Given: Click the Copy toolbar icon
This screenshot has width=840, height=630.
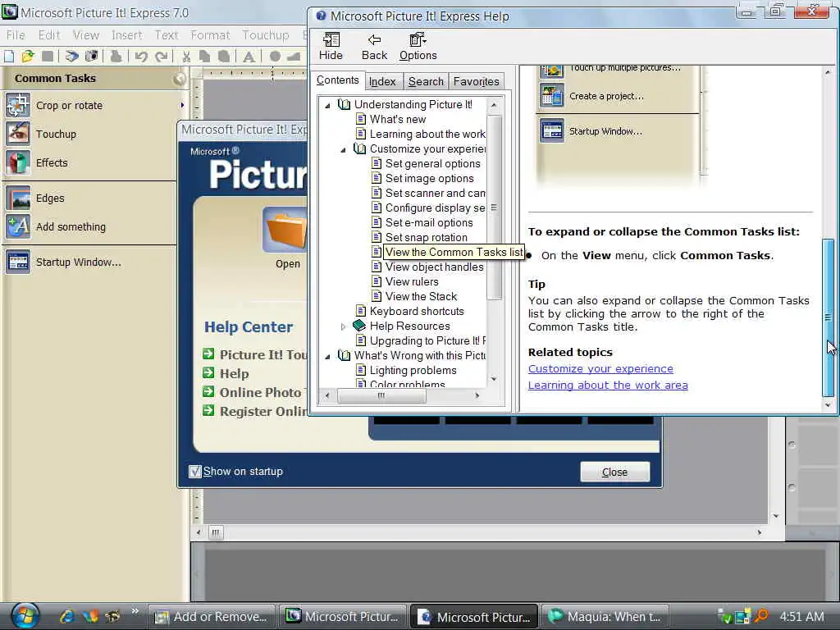Looking at the screenshot, I should 204,57.
